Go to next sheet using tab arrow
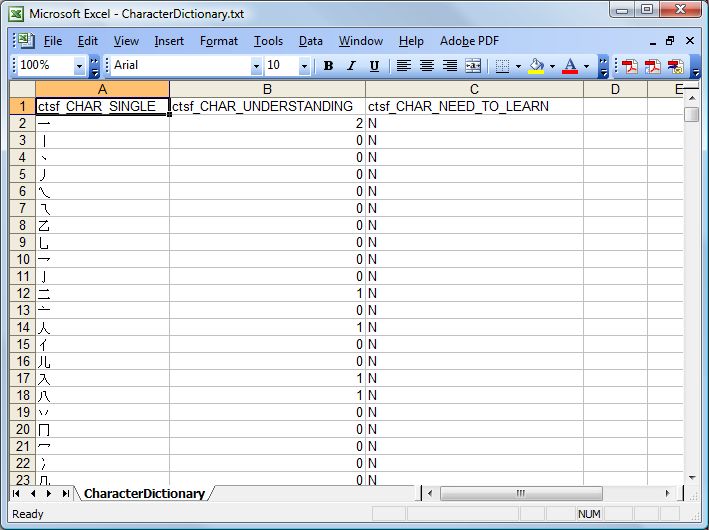 pyautogui.click(x=50, y=494)
